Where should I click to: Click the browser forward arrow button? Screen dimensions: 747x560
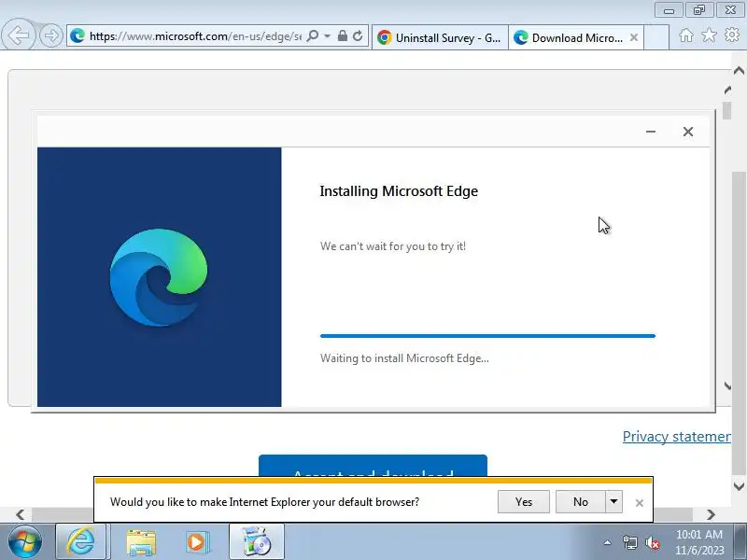(50, 35)
